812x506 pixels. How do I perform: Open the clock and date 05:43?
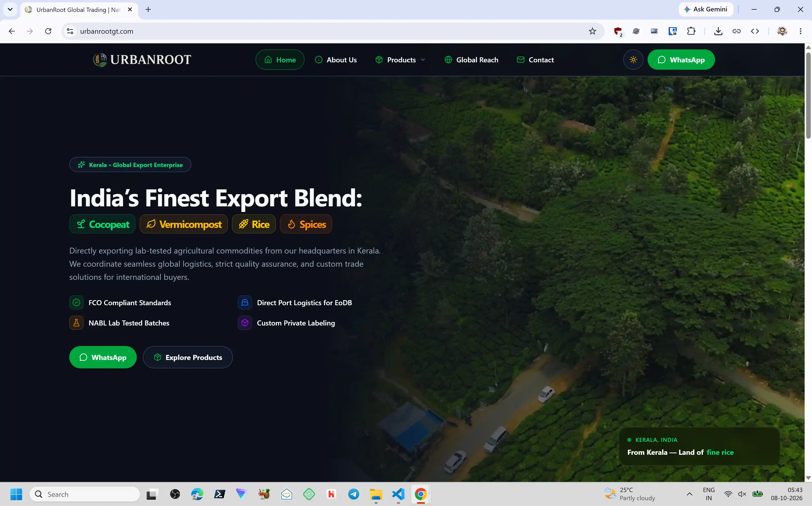tap(787, 494)
